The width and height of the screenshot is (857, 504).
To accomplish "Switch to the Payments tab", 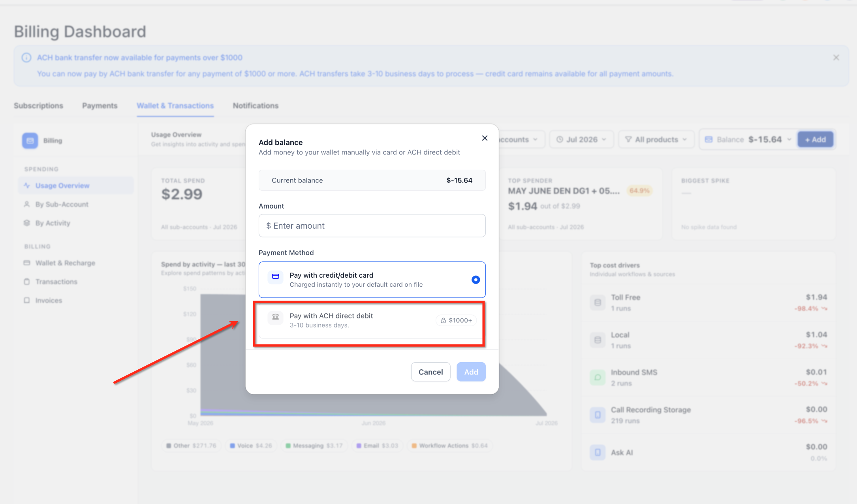I will (x=100, y=105).
